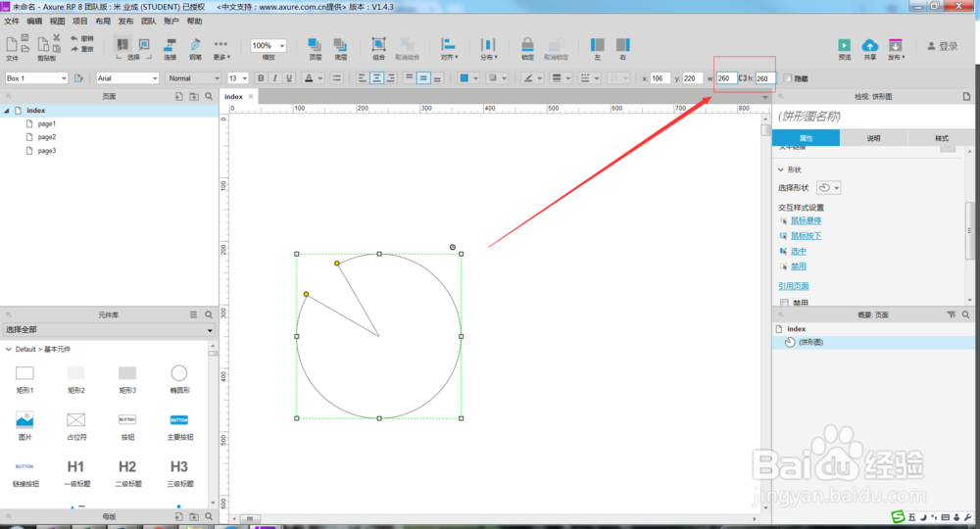Open the blue fill color swatch
The width and height of the screenshot is (980, 529).
464,78
